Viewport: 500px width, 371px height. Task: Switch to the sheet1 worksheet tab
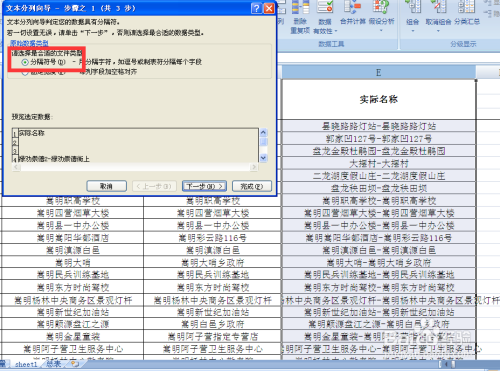(26, 364)
